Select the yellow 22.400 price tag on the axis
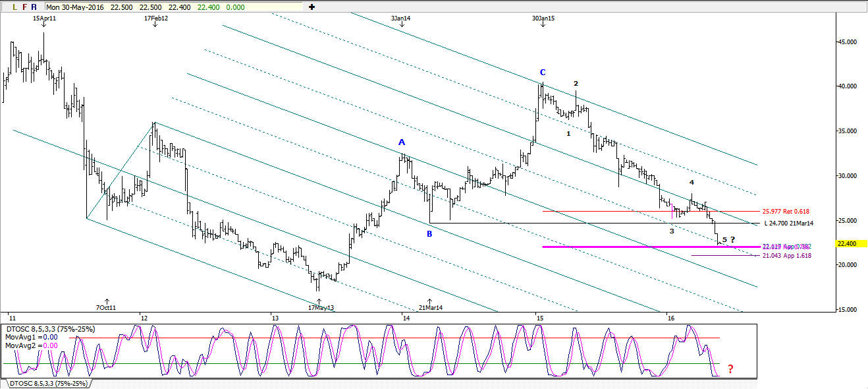Screen dimensions: 868x389 pyautogui.click(x=852, y=243)
